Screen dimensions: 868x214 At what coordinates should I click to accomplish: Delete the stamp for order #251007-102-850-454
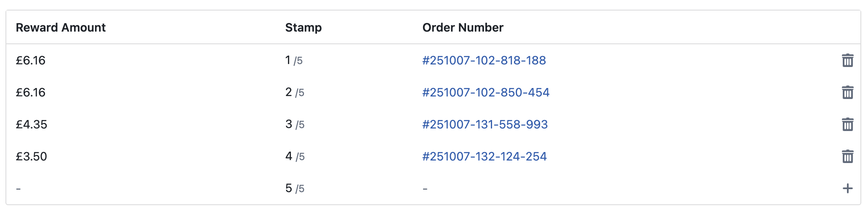pos(847,93)
